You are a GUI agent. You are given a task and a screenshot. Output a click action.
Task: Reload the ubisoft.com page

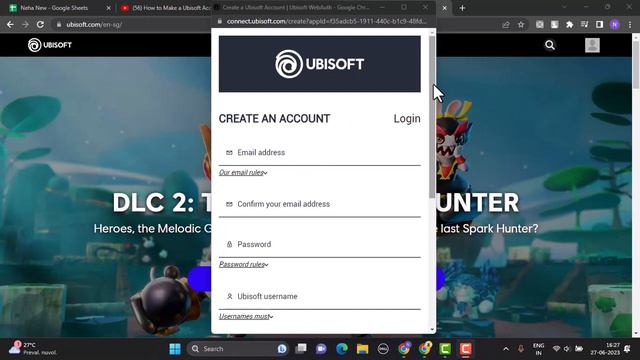[40, 24]
